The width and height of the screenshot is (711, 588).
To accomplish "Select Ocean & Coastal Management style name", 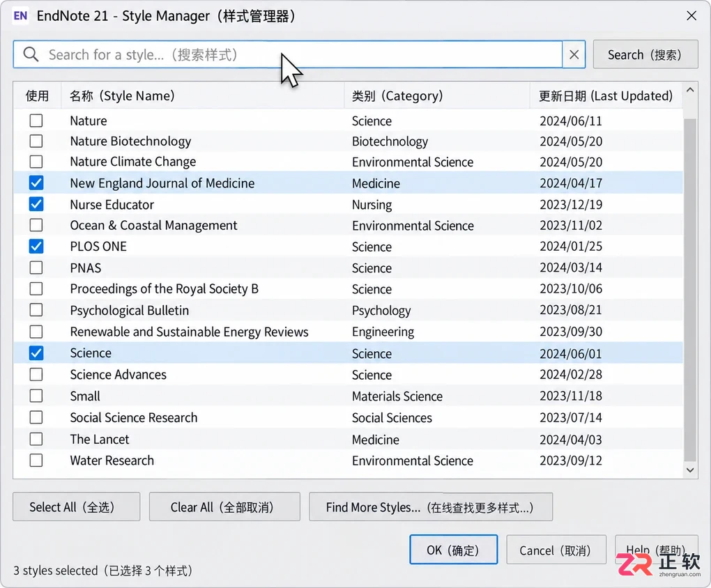I will (x=154, y=225).
